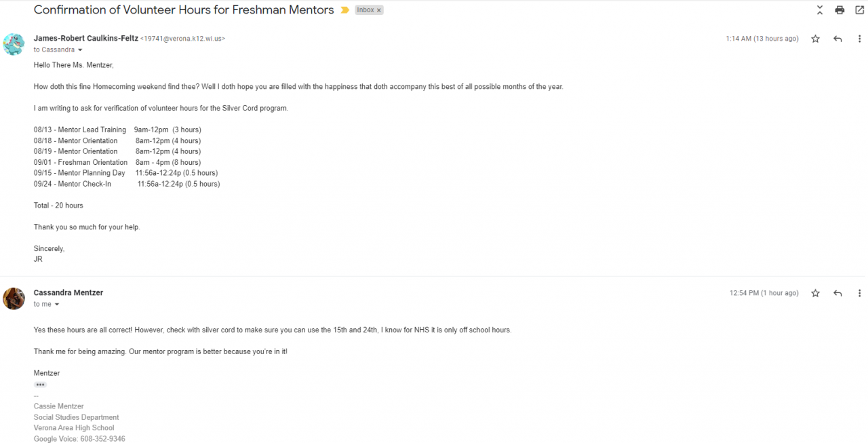Viewport: 868px width, 443px height.
Task: Click Cassandra Mentzer's profile picture
Action: (14, 298)
